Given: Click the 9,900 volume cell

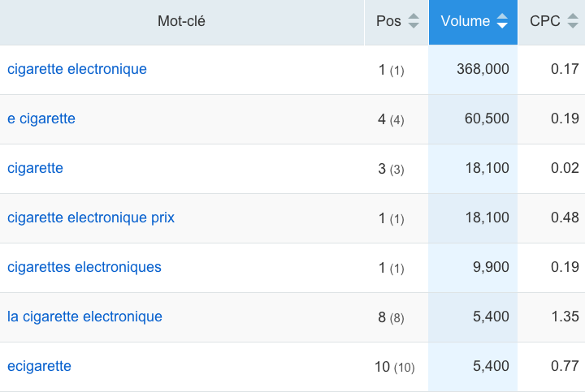Looking at the screenshot, I should (473, 268).
